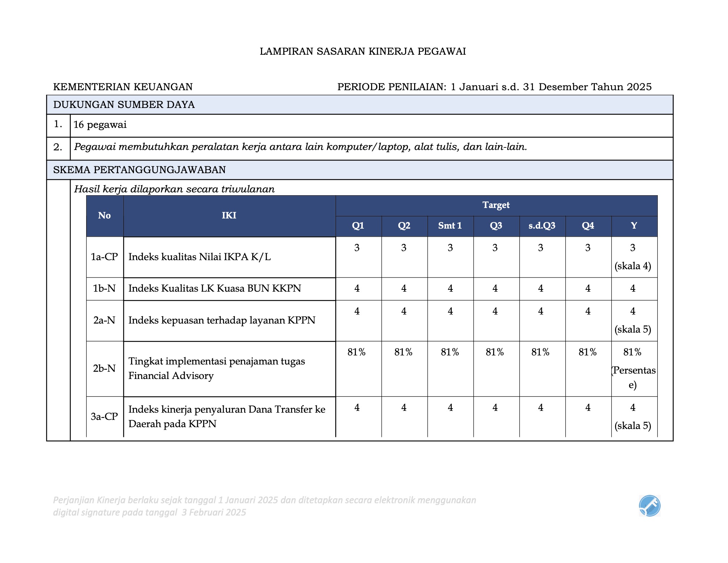This screenshot has height=563, width=728.
Task: Click the 3a-CP row number cell
Action: 104,417
